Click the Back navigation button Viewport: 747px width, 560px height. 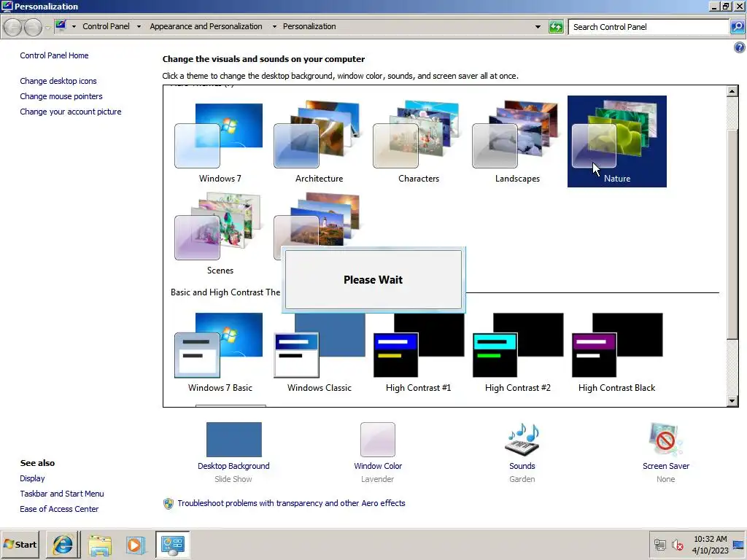click(x=13, y=27)
